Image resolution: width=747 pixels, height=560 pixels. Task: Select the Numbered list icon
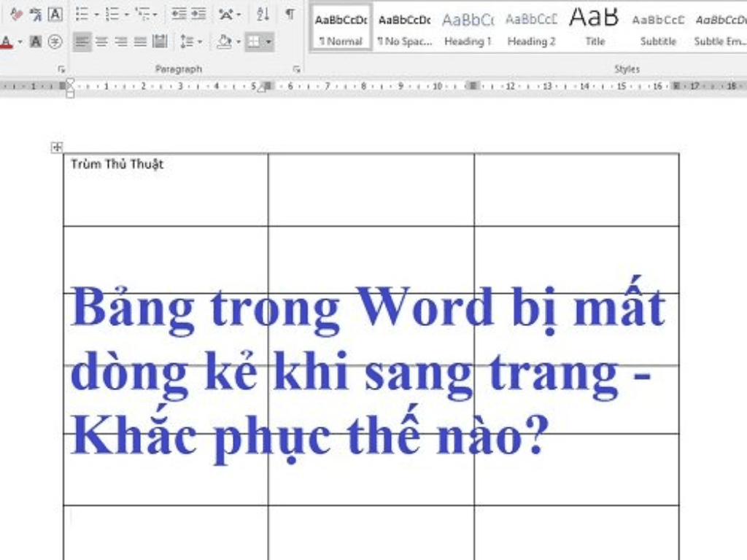112,13
